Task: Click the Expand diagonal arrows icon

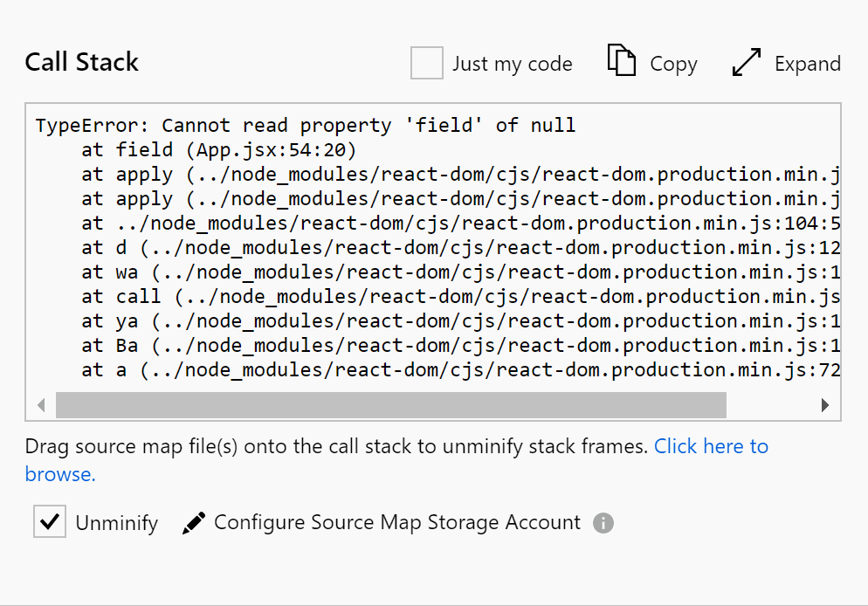Action: (x=747, y=63)
